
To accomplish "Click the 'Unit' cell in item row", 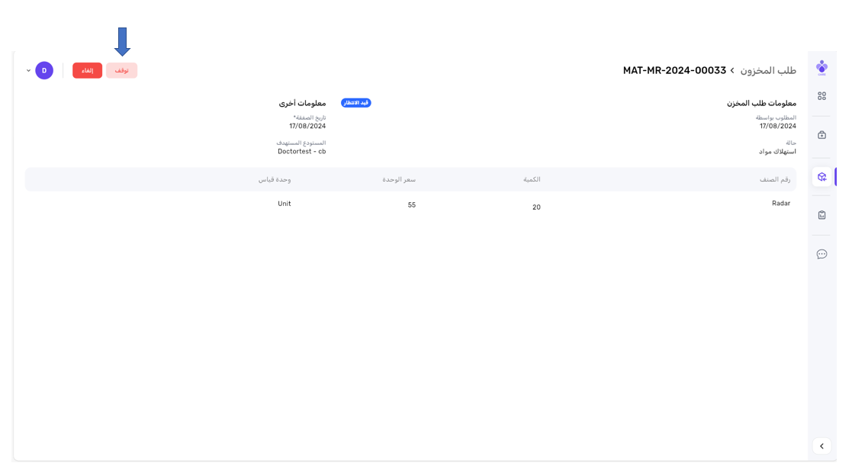I will point(285,204).
